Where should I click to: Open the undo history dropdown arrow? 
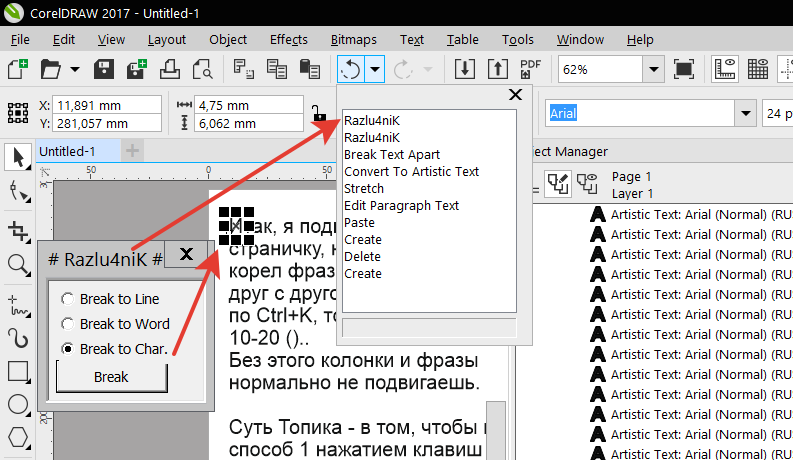pyautogui.click(x=374, y=70)
